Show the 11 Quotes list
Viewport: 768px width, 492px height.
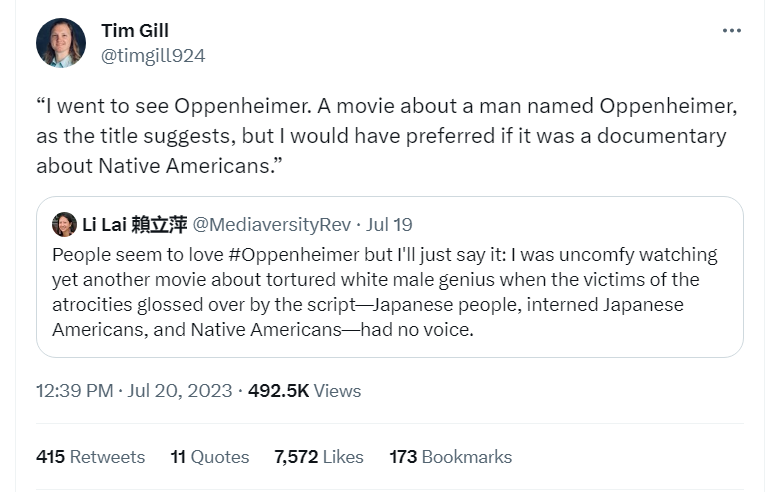coord(210,457)
